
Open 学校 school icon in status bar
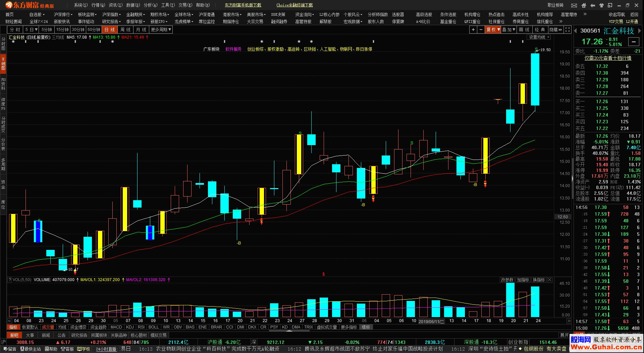[84, 349]
